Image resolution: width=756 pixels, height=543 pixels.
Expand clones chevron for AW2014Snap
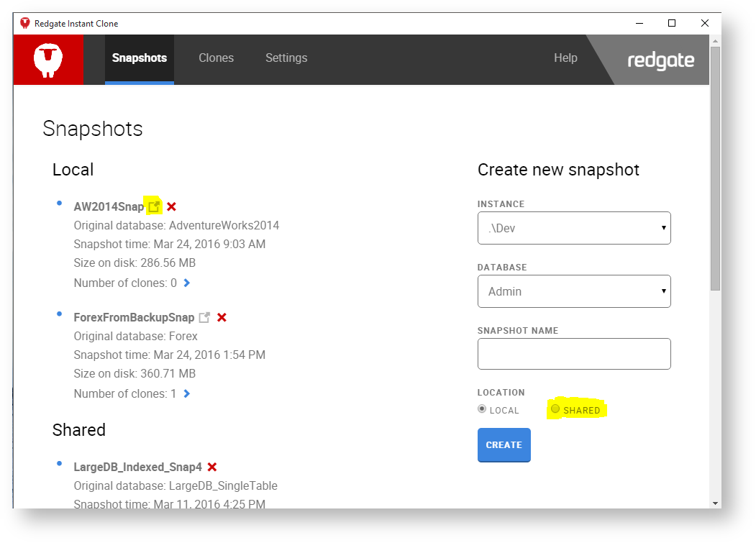[x=187, y=283]
